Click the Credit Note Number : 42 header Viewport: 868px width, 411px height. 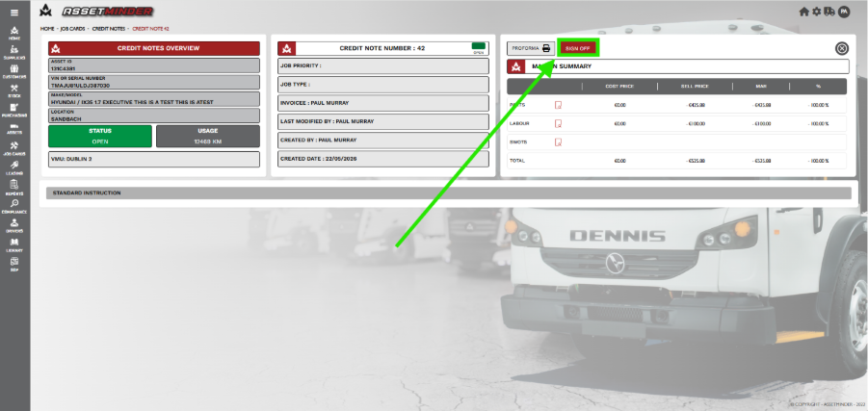click(x=383, y=49)
